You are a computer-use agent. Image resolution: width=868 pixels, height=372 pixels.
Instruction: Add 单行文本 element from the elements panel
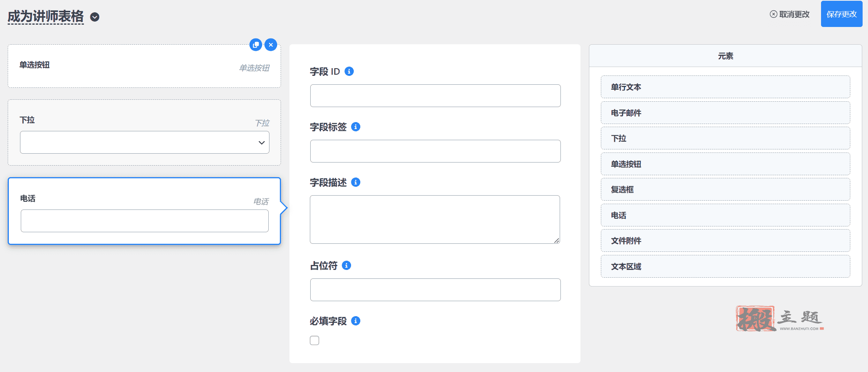coord(726,87)
